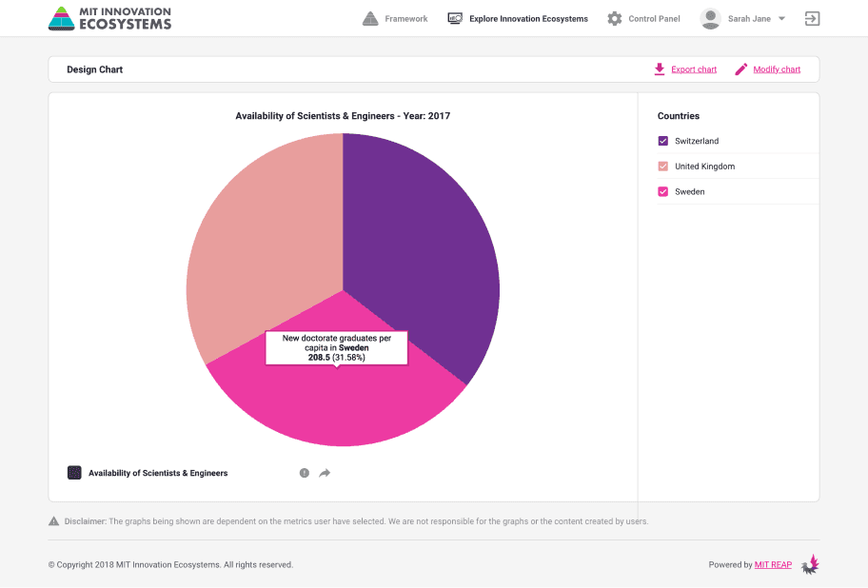
Task: Click Availability of Scientists & Engineers legend label
Action: tap(158, 473)
